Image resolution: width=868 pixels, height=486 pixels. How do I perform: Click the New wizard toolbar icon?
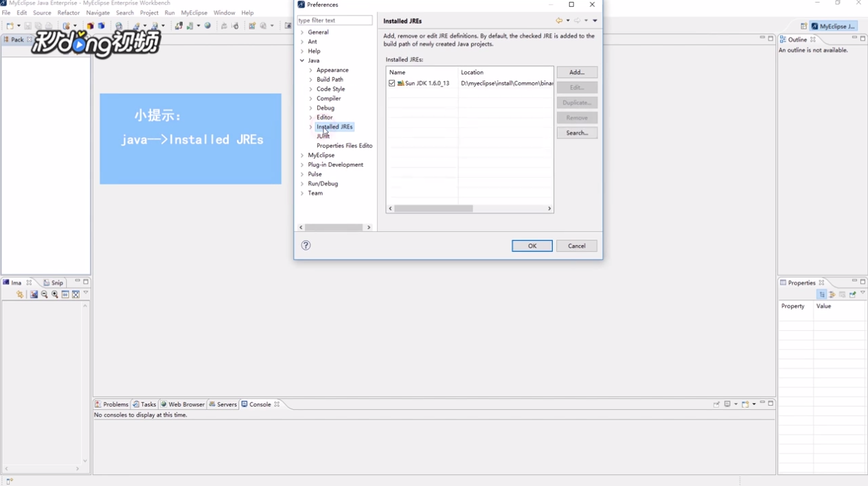click(x=10, y=26)
